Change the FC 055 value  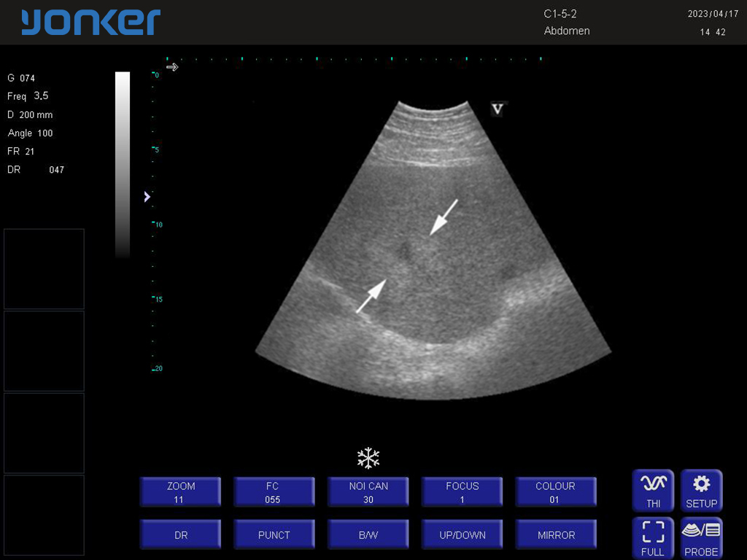[274, 492]
